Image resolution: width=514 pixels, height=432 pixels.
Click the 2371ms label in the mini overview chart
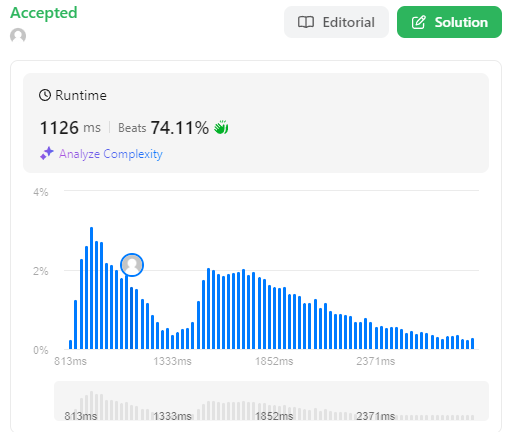pos(376,416)
